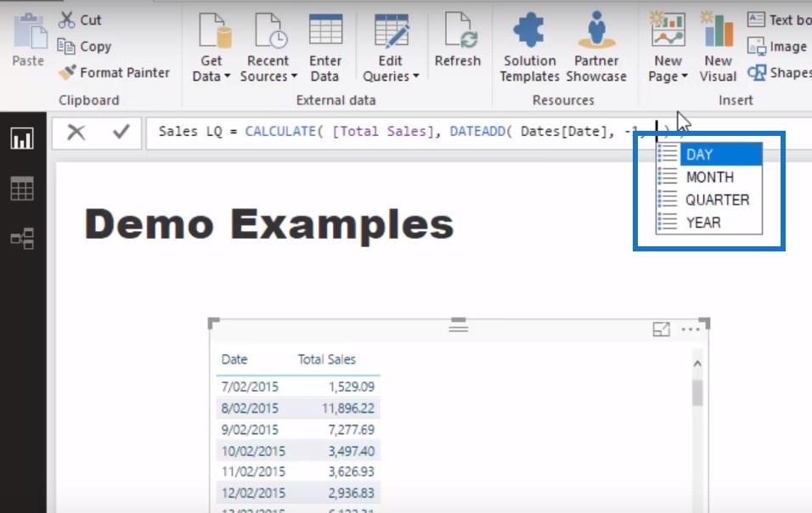Switch to Report view in sidebar
812x513 pixels.
pos(22,138)
